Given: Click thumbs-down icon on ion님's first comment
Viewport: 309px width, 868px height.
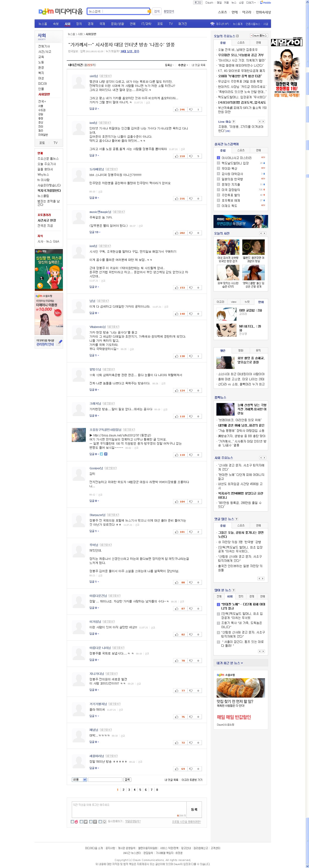Looking at the screenshot, I should pos(191,156).
